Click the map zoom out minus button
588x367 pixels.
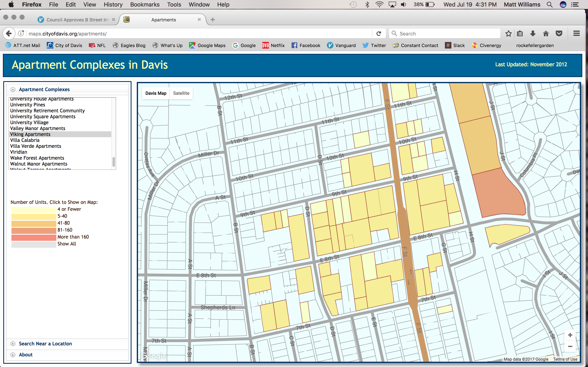[570, 346]
